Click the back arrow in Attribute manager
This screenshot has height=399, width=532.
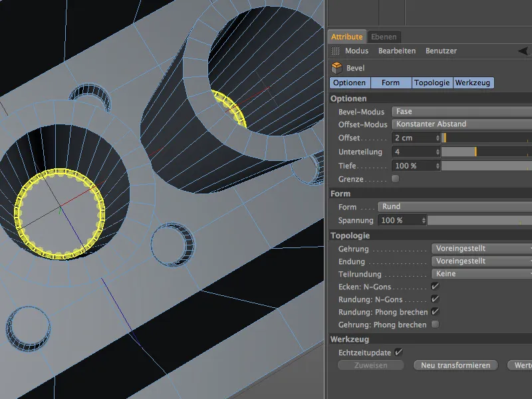524,51
